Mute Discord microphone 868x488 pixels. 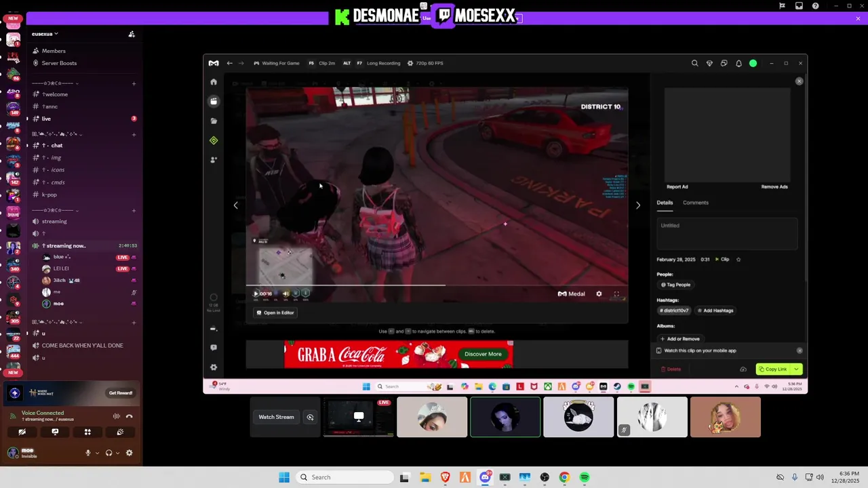pyautogui.click(x=87, y=453)
